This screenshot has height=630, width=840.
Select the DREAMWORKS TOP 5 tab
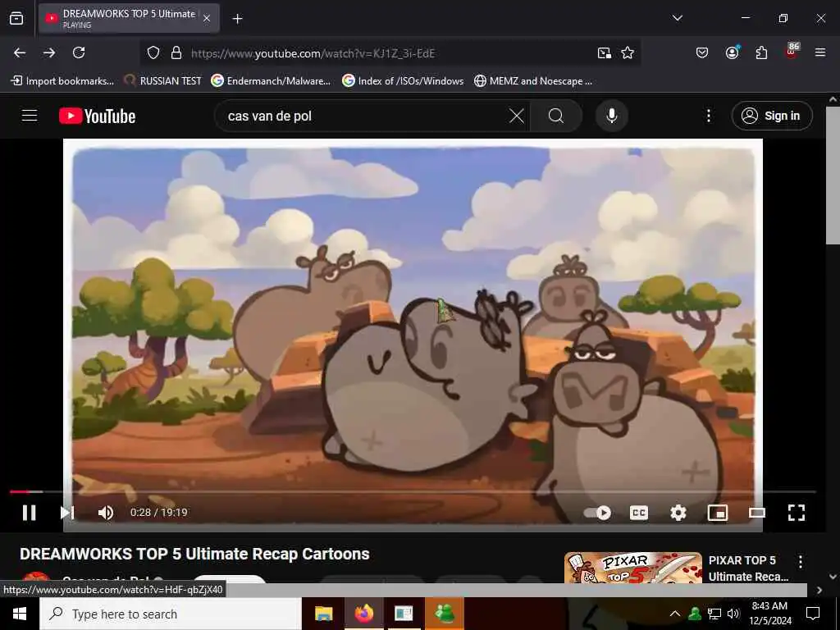coord(129,18)
